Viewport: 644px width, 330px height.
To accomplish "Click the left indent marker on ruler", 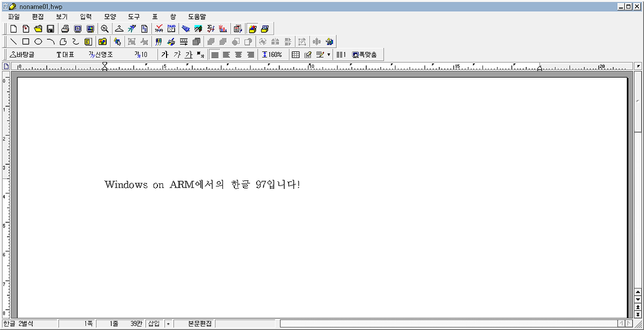I will point(105,67).
